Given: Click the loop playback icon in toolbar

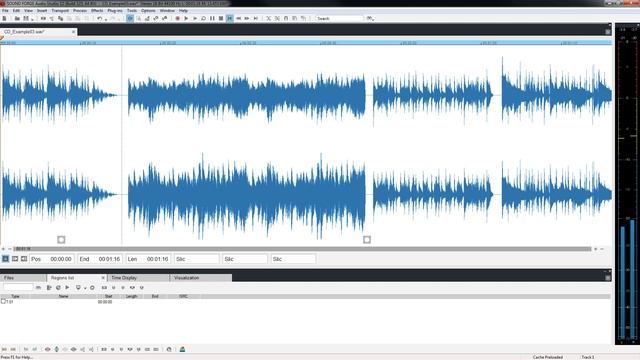Looking at the screenshot, I should 203,18.
